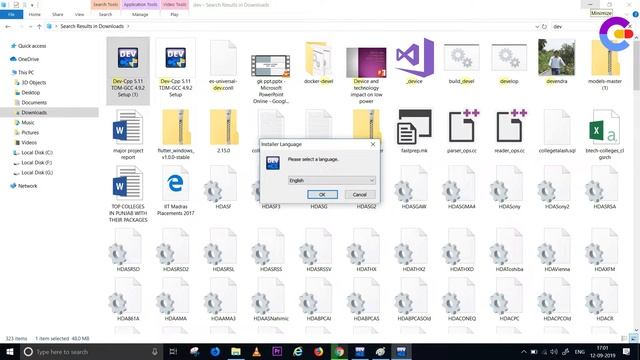The width and height of the screenshot is (640, 360).
Task: Click the Up one level arrow
Action: click(x=39, y=27)
